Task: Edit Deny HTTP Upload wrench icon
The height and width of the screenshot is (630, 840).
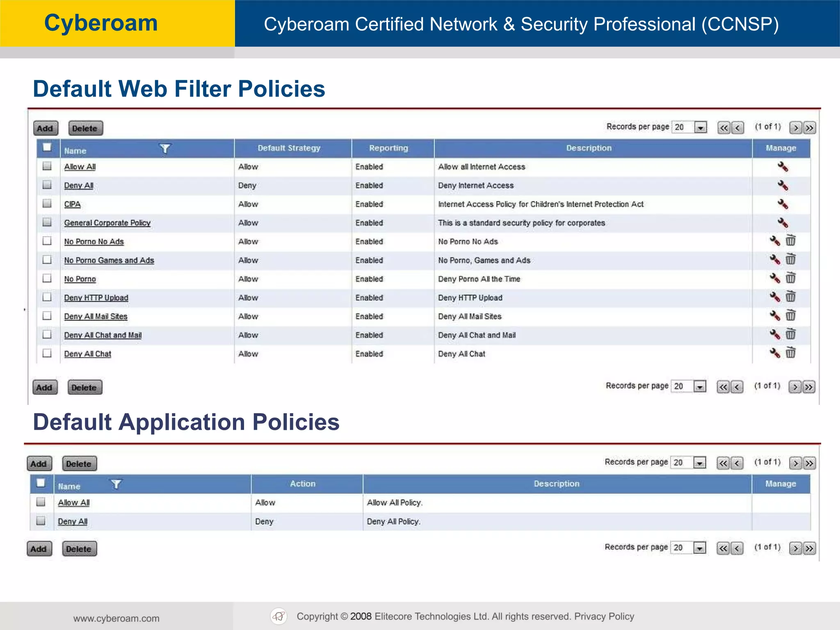Action: tap(774, 297)
